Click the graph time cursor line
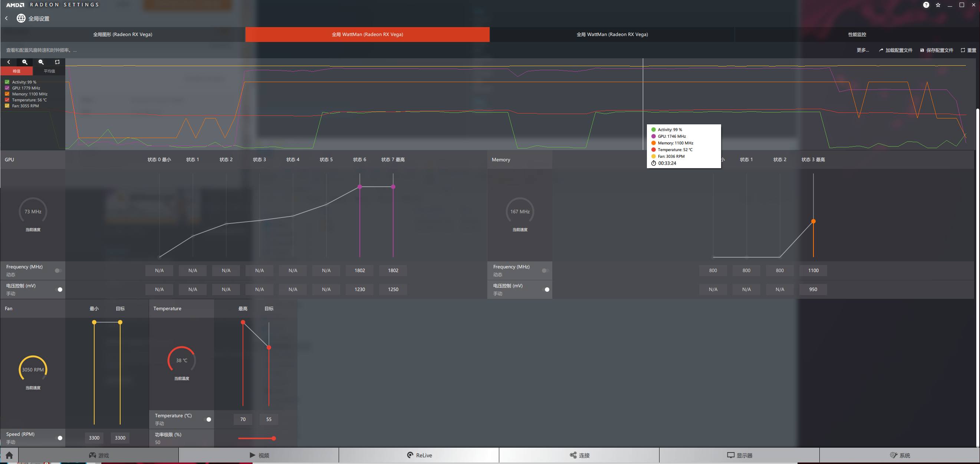 point(643,104)
